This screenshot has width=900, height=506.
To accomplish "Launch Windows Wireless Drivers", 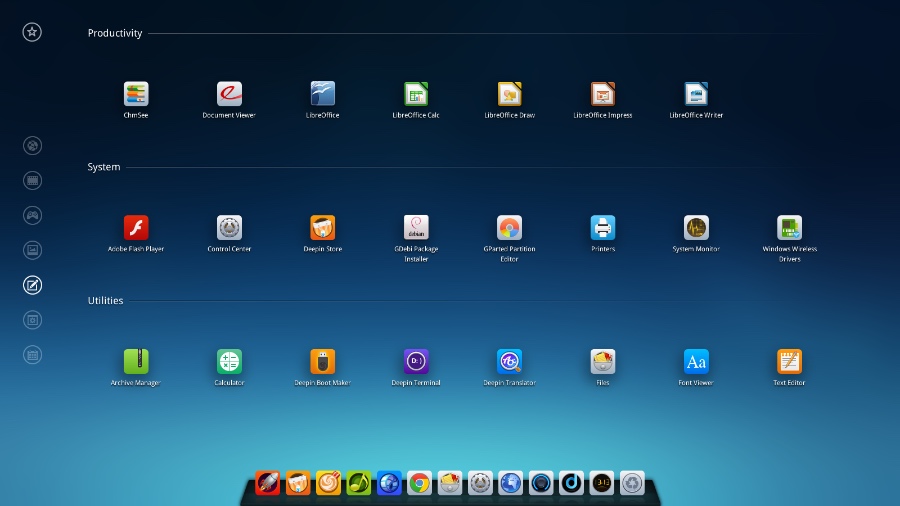I will [789, 228].
